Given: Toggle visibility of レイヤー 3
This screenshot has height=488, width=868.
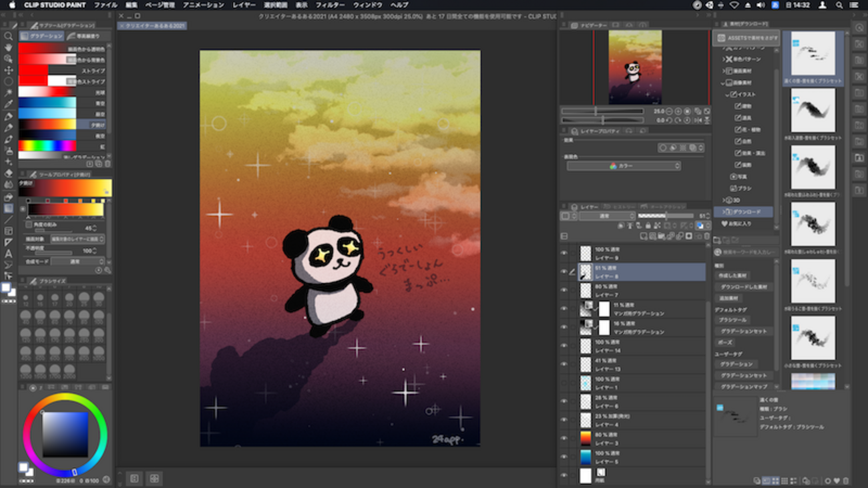Looking at the screenshot, I should coord(564,439).
